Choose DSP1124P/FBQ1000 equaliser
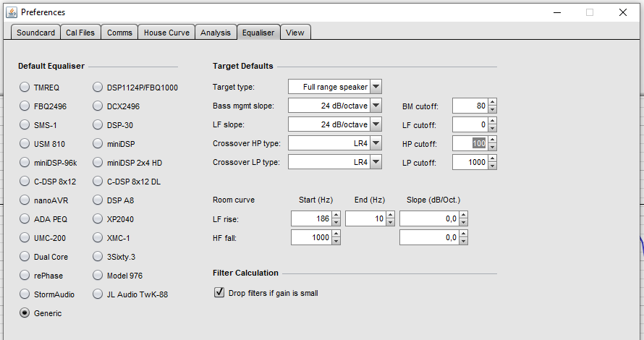This screenshot has width=644, height=340. tap(98, 87)
